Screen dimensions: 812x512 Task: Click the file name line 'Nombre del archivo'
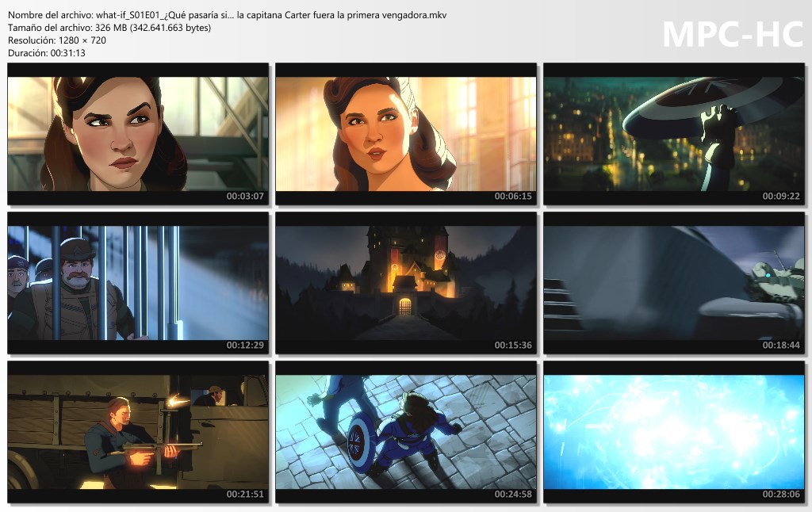point(228,15)
